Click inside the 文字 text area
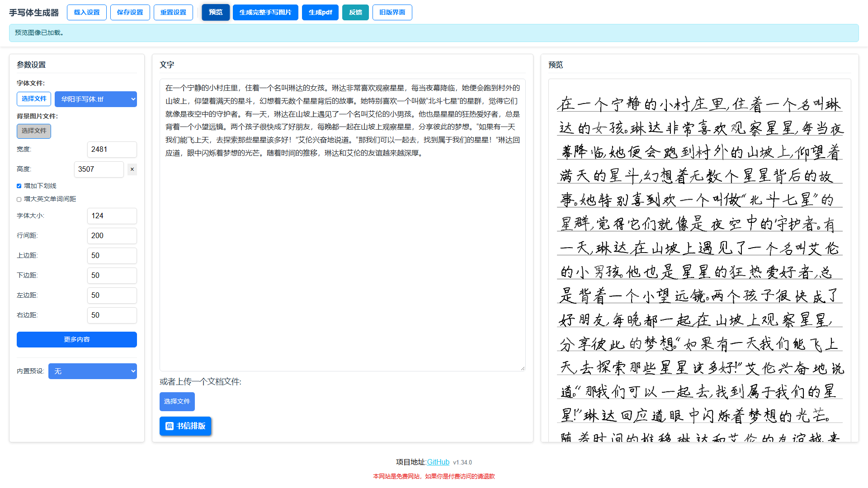Viewport: 868px width, 488px height. coord(343,225)
